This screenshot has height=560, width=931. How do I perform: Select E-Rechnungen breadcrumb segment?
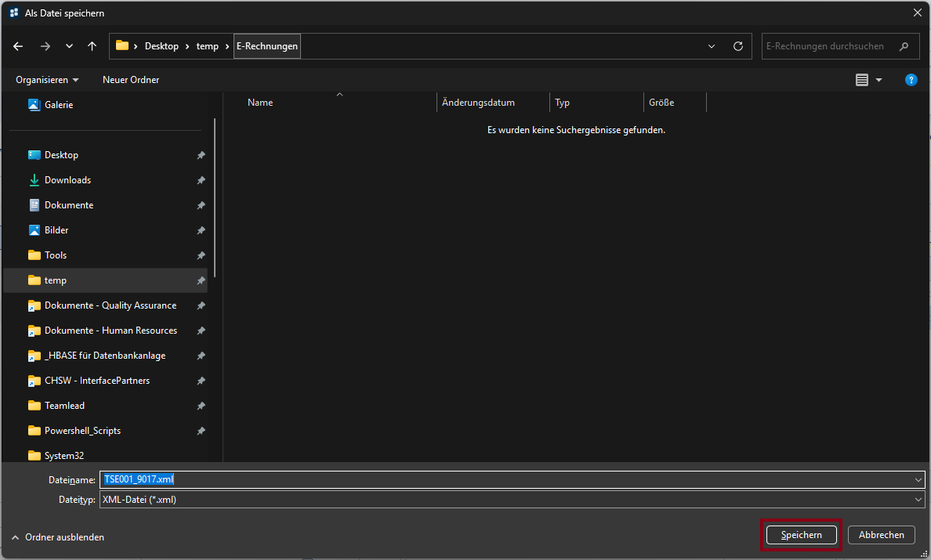pyautogui.click(x=267, y=46)
